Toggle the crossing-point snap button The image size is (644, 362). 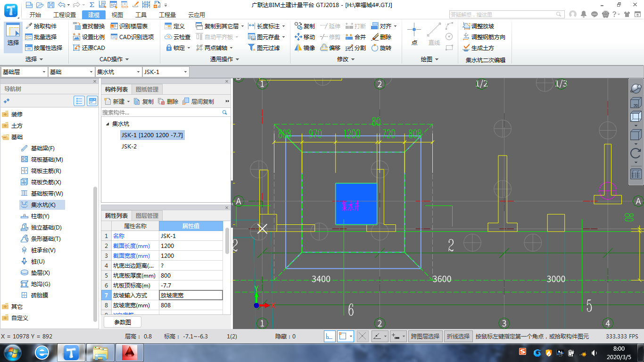point(362,336)
